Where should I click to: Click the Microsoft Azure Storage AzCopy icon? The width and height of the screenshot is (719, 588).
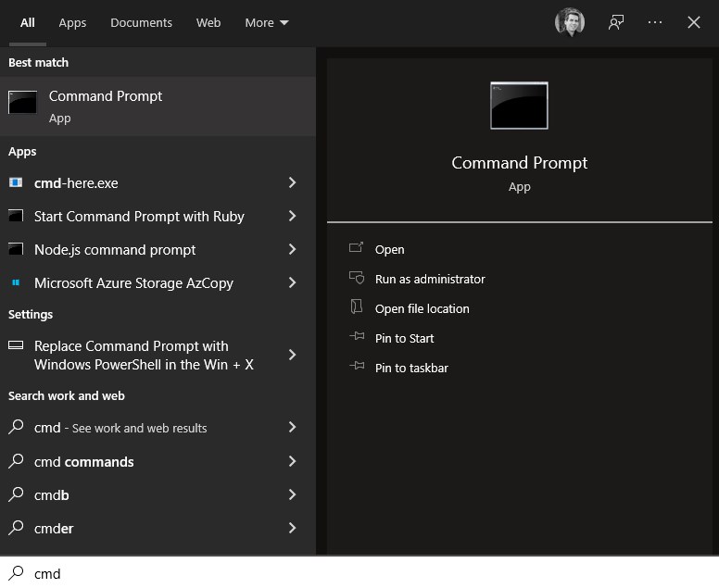tap(16, 283)
